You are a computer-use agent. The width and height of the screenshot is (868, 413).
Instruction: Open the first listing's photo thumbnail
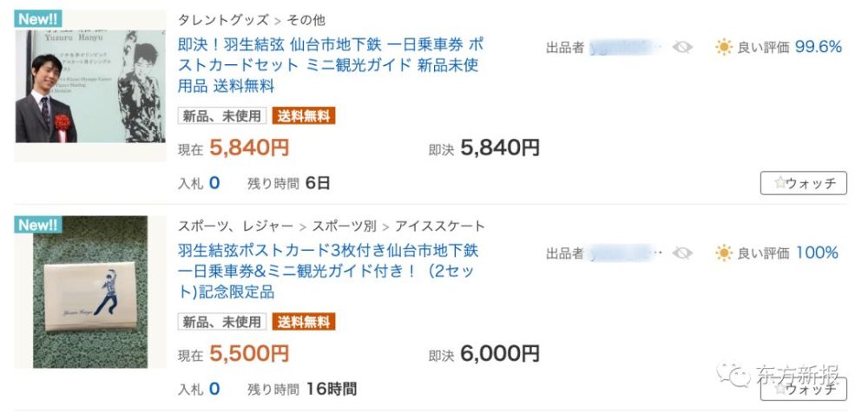point(90,86)
